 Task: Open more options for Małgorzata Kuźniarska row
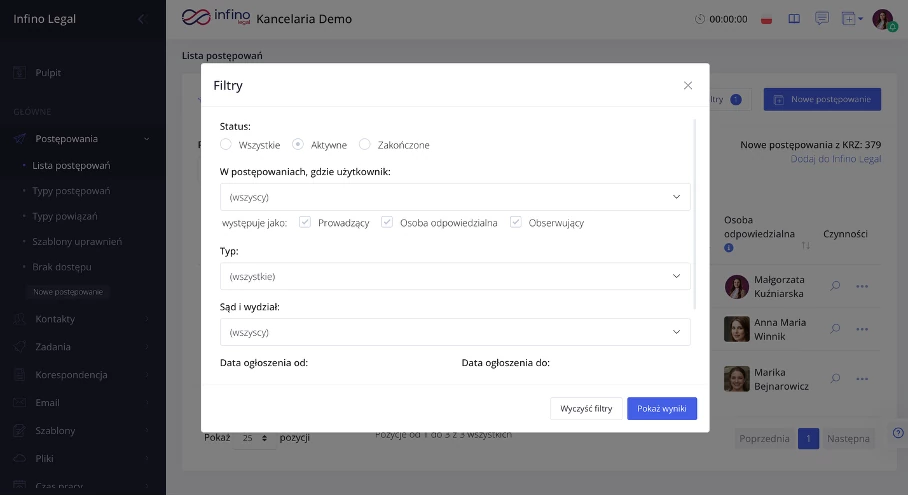tap(862, 286)
